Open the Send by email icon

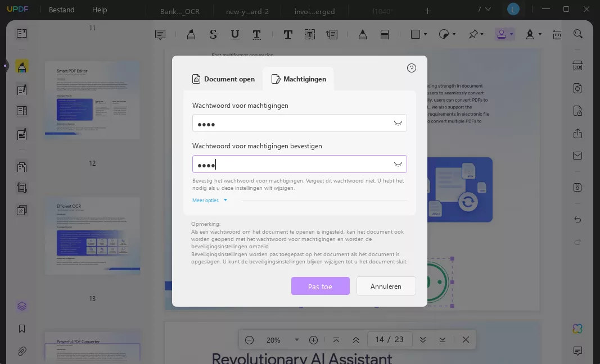click(x=578, y=156)
